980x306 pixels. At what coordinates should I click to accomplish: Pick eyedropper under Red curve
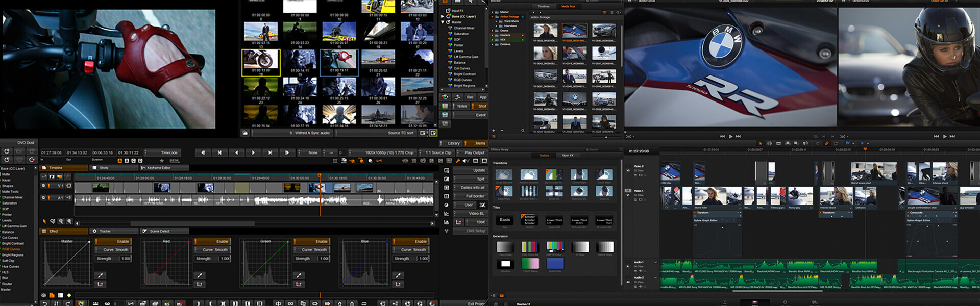(200, 275)
